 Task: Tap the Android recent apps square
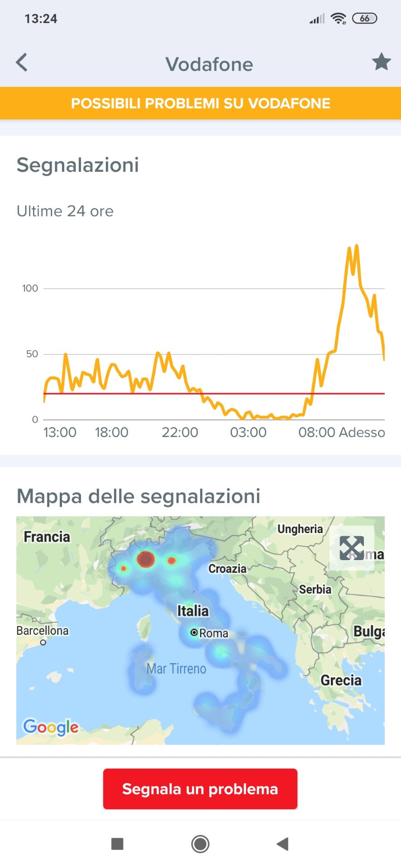click(x=117, y=844)
